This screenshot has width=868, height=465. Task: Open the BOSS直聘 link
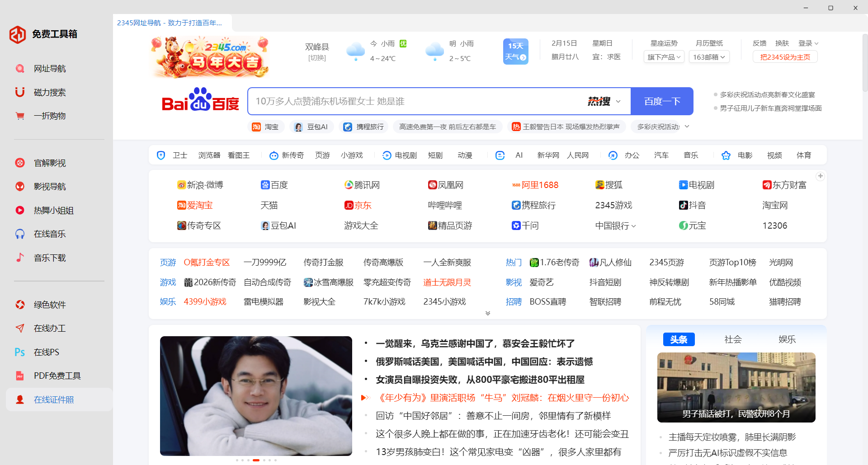tap(547, 302)
